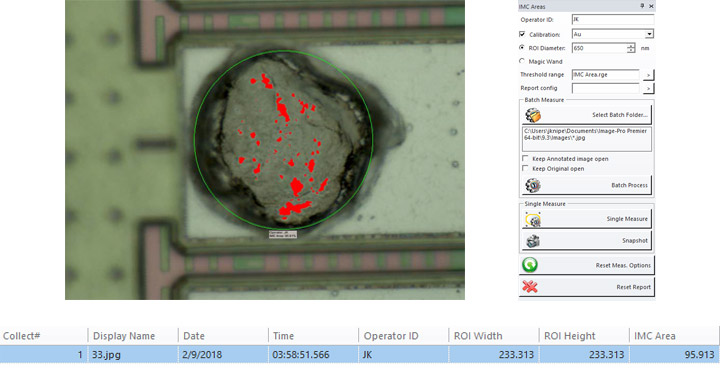This screenshot has height=368, width=720.
Task: Enable Keep Annotated image open
Action: (525, 159)
